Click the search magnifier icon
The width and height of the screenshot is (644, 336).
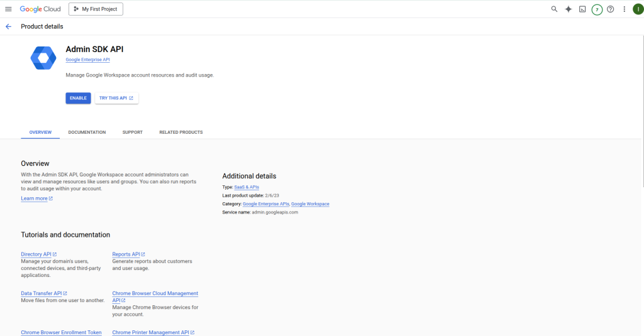click(x=554, y=9)
